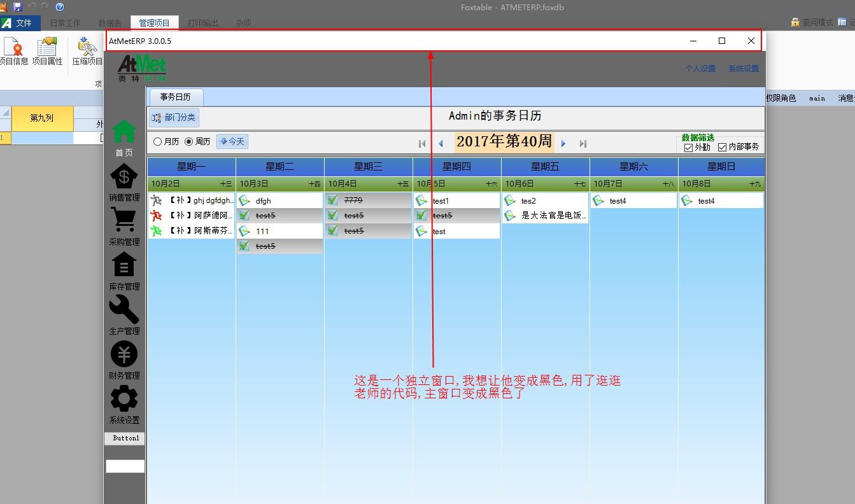Go to previous week with the blue left arrow

[441, 143]
